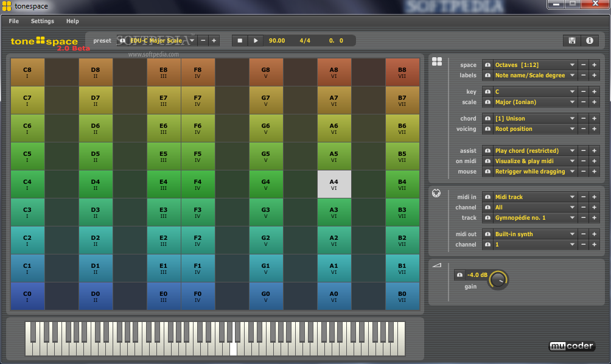
Task: Open the voicing dropdown Root position
Action: click(534, 129)
